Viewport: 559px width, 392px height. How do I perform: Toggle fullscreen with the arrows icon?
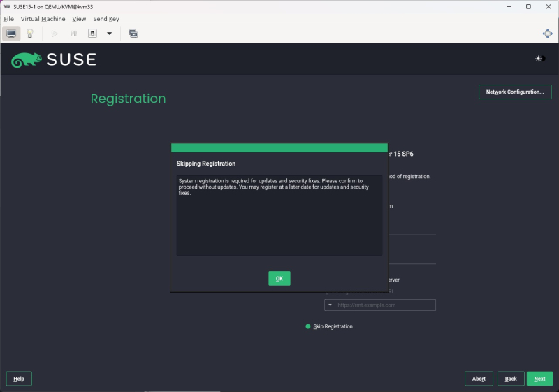[x=547, y=34]
